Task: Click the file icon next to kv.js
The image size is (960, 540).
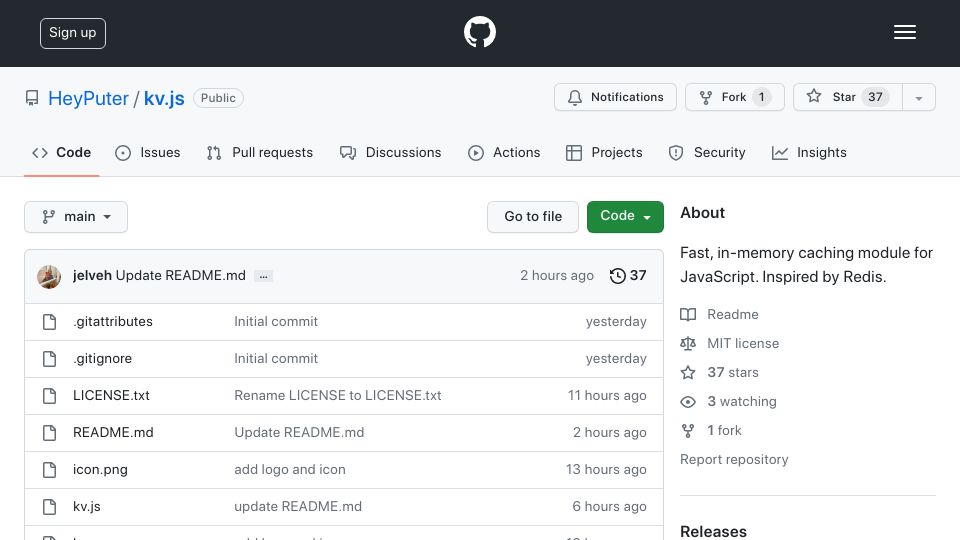Action: pos(50,506)
